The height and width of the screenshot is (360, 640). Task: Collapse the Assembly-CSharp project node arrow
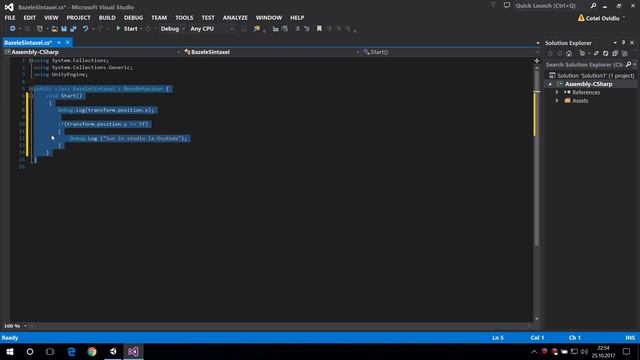click(550, 84)
